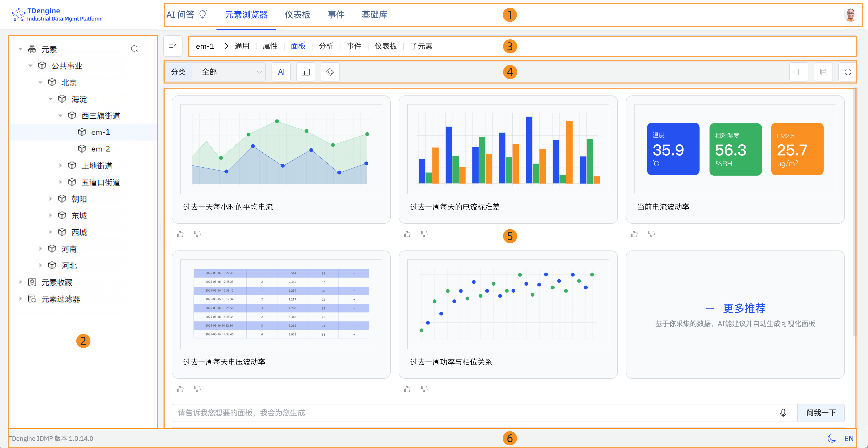
Task: Collapse the 西三旗街道 tree node
Action: [x=60, y=115]
